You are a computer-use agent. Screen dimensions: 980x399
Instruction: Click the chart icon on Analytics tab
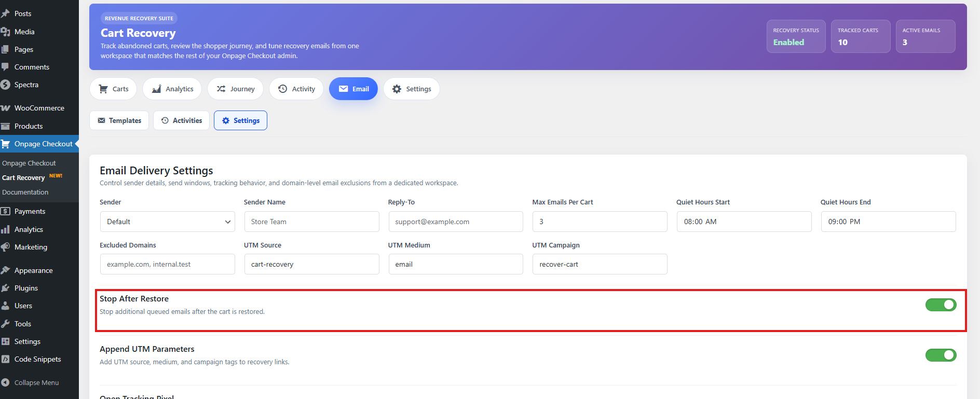tap(156, 89)
